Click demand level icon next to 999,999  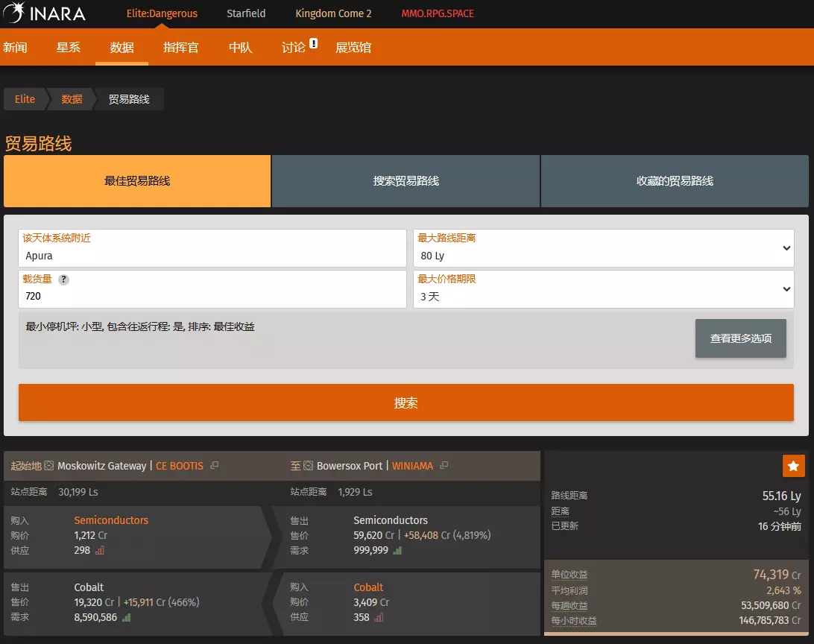[397, 551]
